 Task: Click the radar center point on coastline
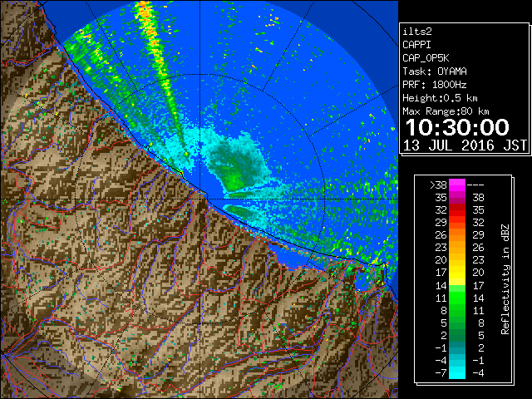point(200,199)
